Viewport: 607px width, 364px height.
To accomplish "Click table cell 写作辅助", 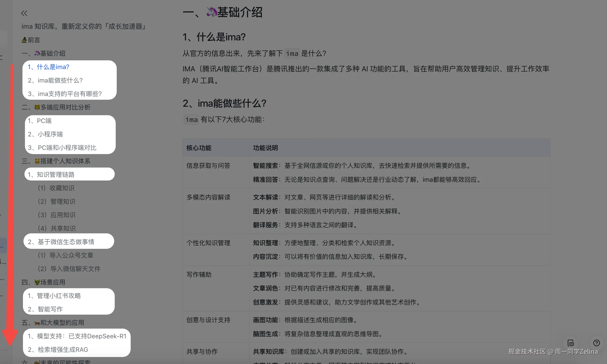I will pos(199,274).
